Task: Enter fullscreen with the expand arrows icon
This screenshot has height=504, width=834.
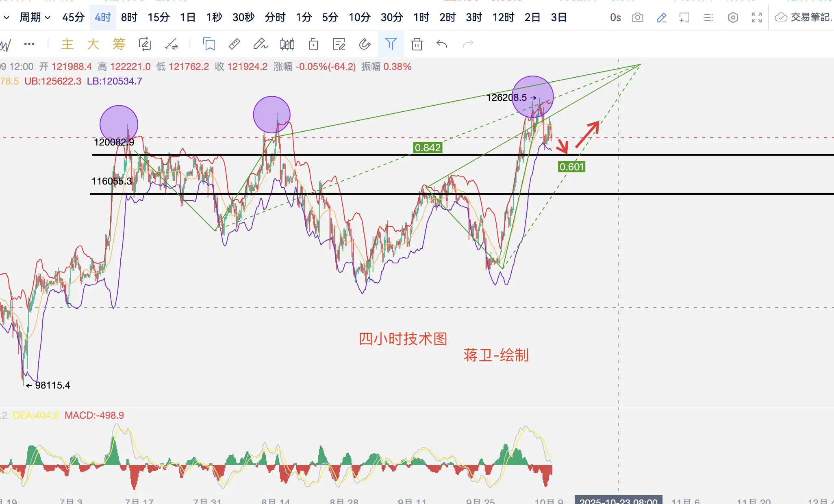Action: pos(756,17)
